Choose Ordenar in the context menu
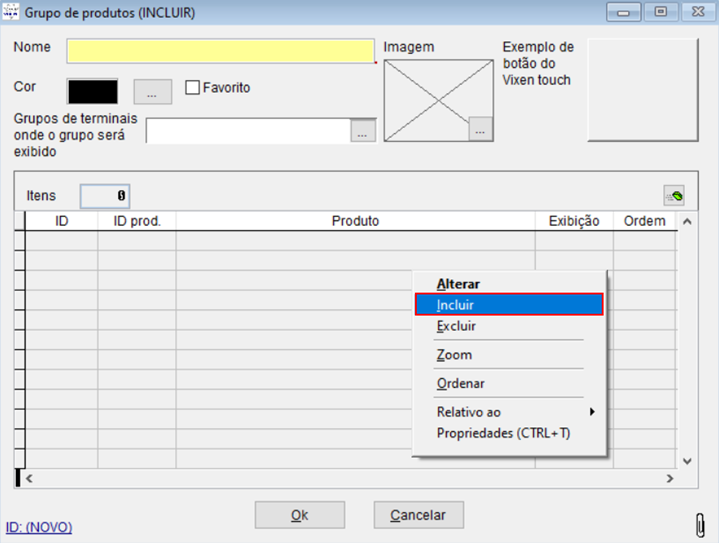This screenshot has height=543, width=719. pos(509,384)
